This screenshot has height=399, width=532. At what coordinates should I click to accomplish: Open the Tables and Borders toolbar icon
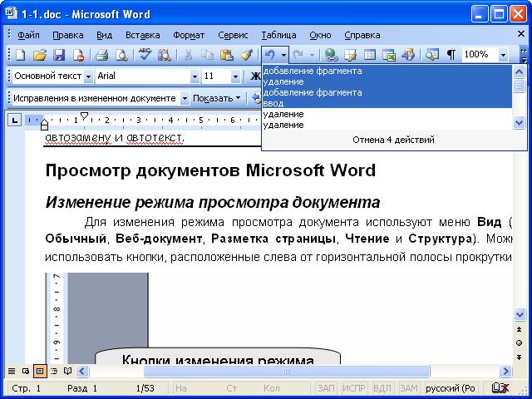350,55
